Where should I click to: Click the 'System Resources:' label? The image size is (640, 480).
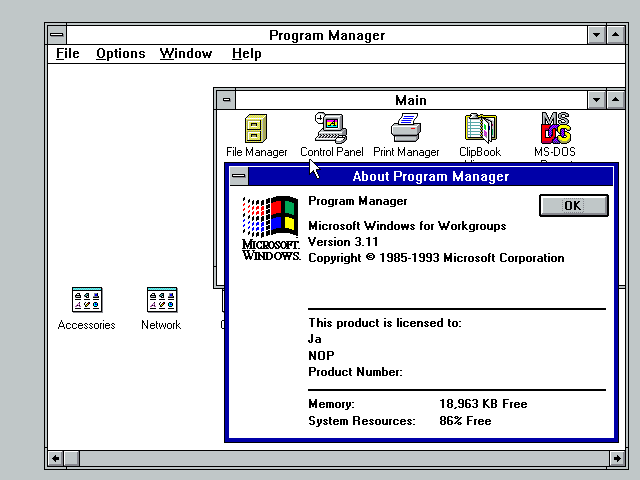362,421
